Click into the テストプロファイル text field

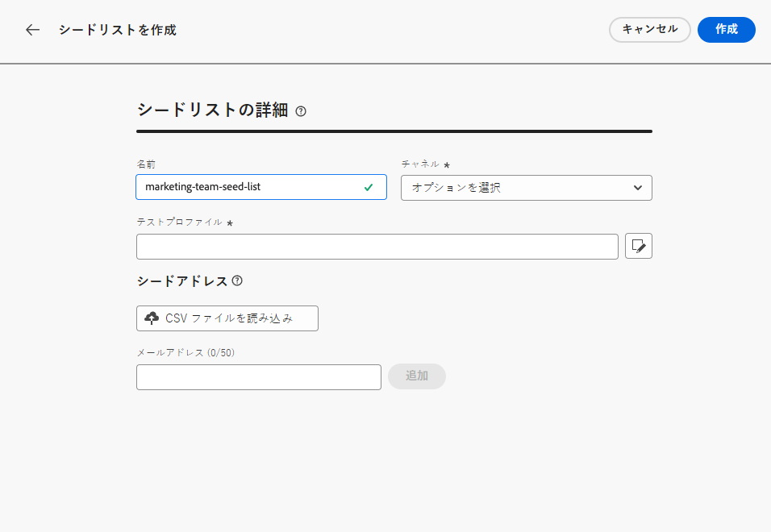click(377, 247)
